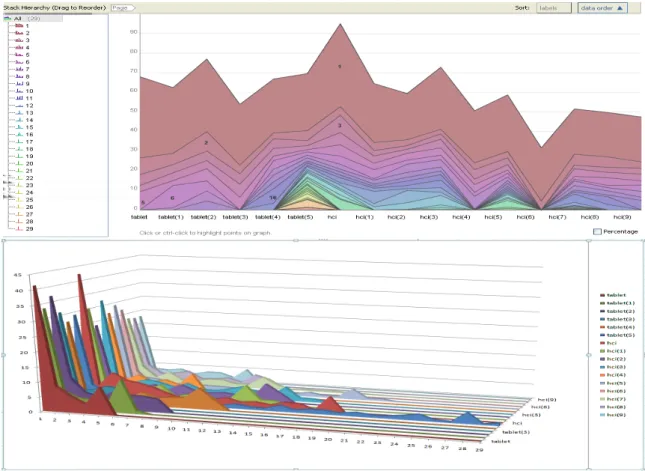Click the sparkline icon for series 10
The height and width of the screenshot is (471, 645).
19,91
